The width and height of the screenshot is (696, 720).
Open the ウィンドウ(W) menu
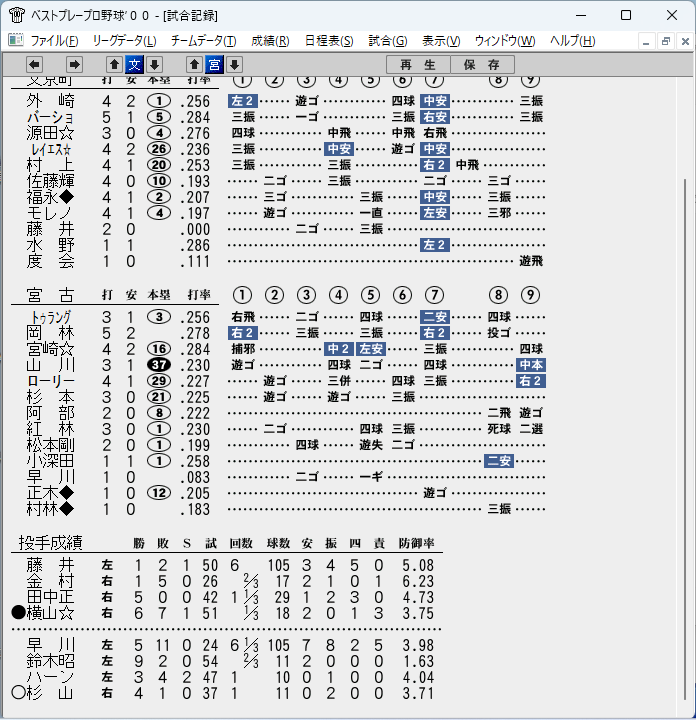click(505, 41)
